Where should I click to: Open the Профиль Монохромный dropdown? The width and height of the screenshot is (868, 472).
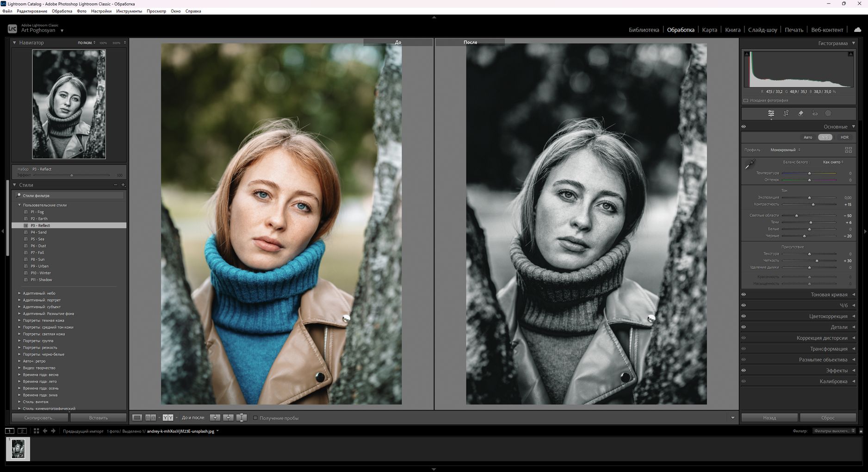coord(785,150)
